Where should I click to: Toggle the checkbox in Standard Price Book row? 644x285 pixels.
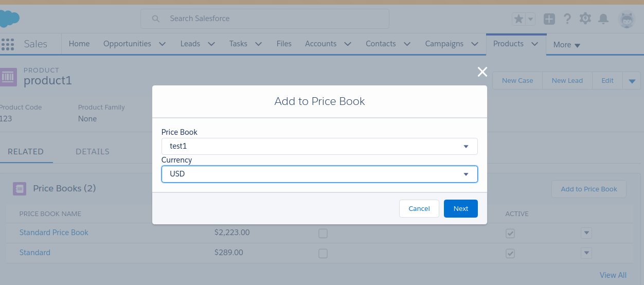[x=323, y=234]
